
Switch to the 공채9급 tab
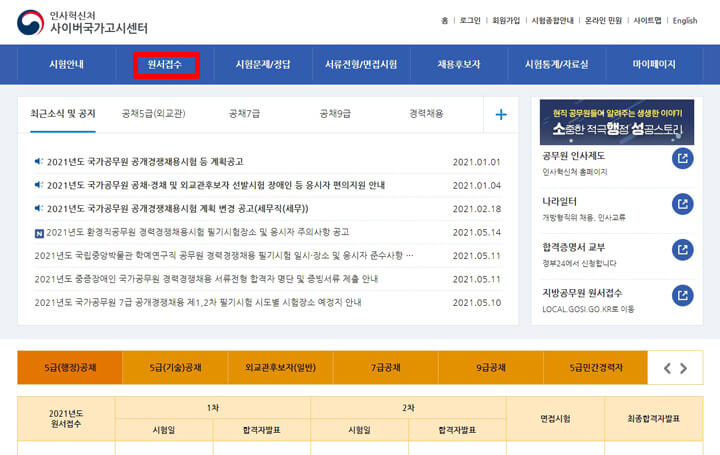coord(335,114)
